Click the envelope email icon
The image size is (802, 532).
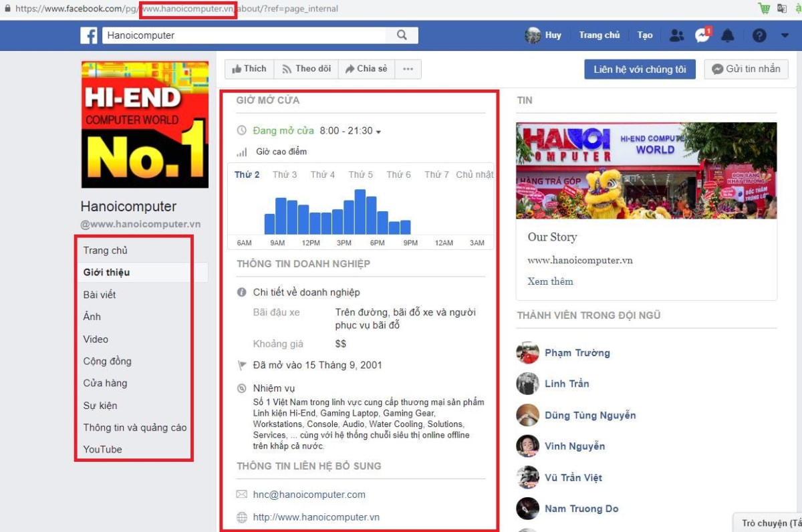coord(242,495)
